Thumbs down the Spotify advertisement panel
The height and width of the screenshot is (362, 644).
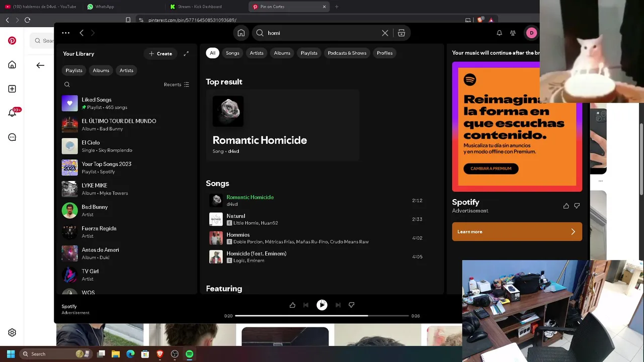[x=577, y=206]
